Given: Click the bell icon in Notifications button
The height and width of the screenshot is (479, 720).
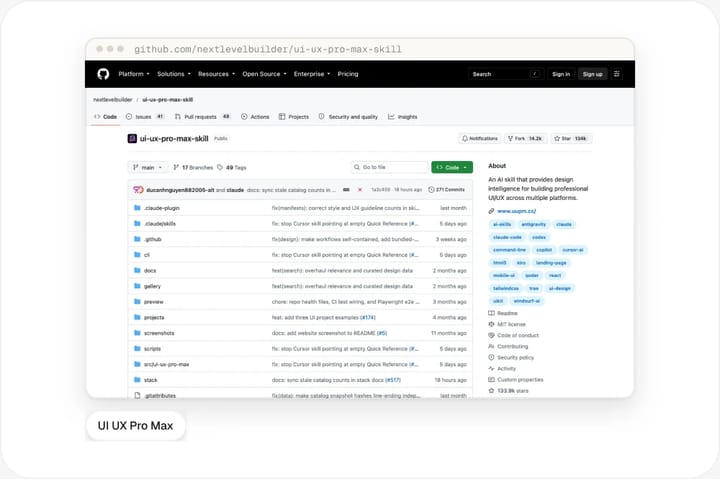Looking at the screenshot, I should pyautogui.click(x=465, y=138).
